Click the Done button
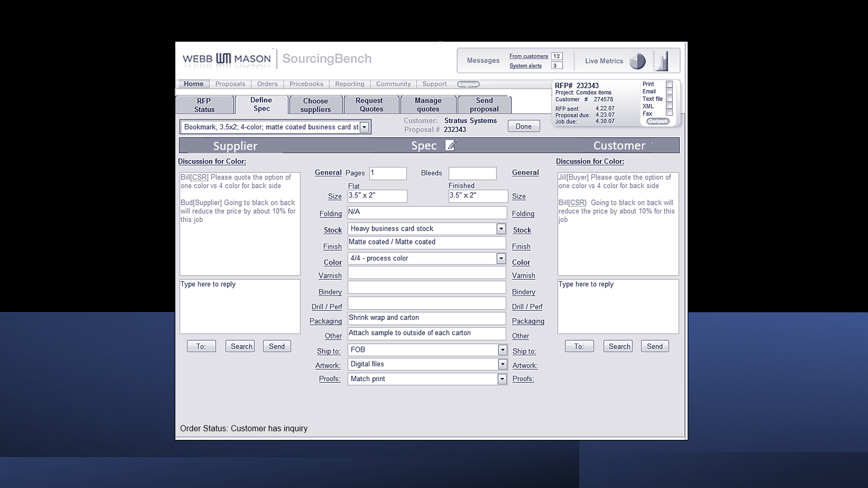The image size is (868, 488). (523, 126)
